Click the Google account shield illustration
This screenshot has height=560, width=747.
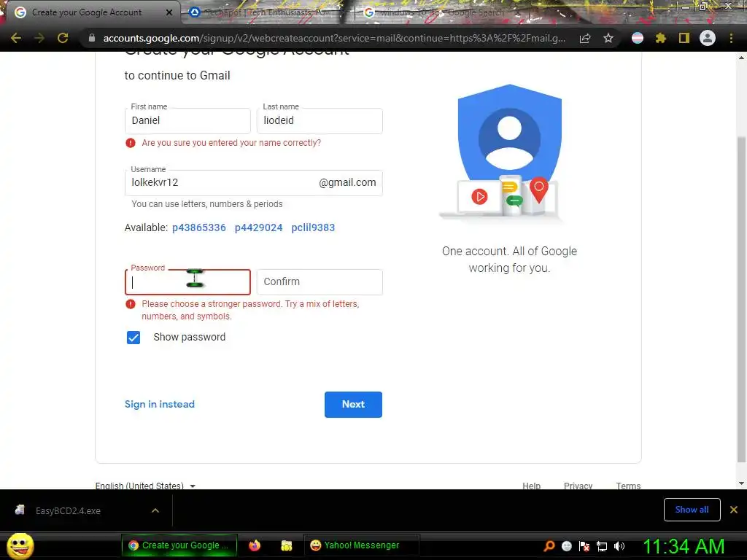coord(509,152)
